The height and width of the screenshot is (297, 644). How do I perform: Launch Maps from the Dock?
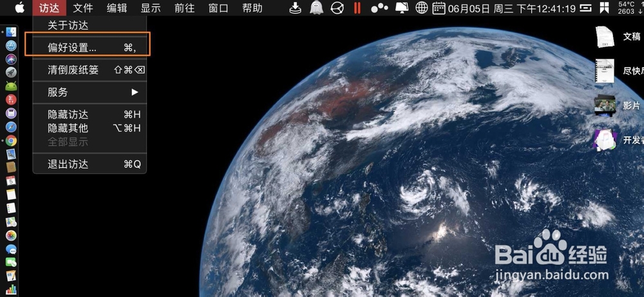pyautogui.click(x=11, y=222)
